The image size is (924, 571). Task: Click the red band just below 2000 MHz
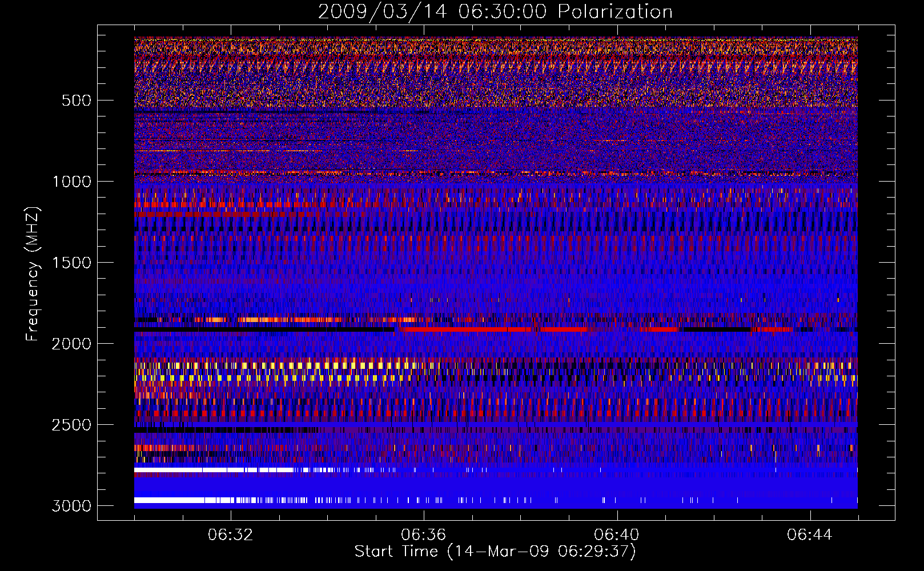click(494, 329)
